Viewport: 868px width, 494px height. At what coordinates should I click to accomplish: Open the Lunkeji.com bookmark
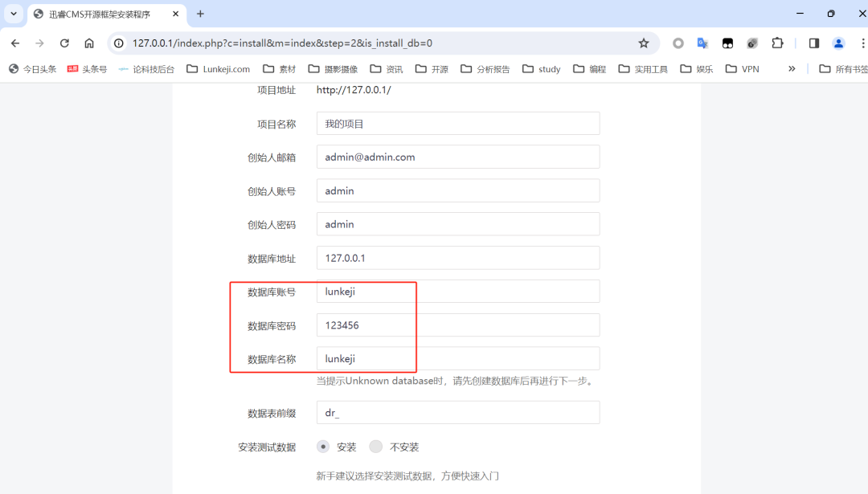[x=218, y=69]
